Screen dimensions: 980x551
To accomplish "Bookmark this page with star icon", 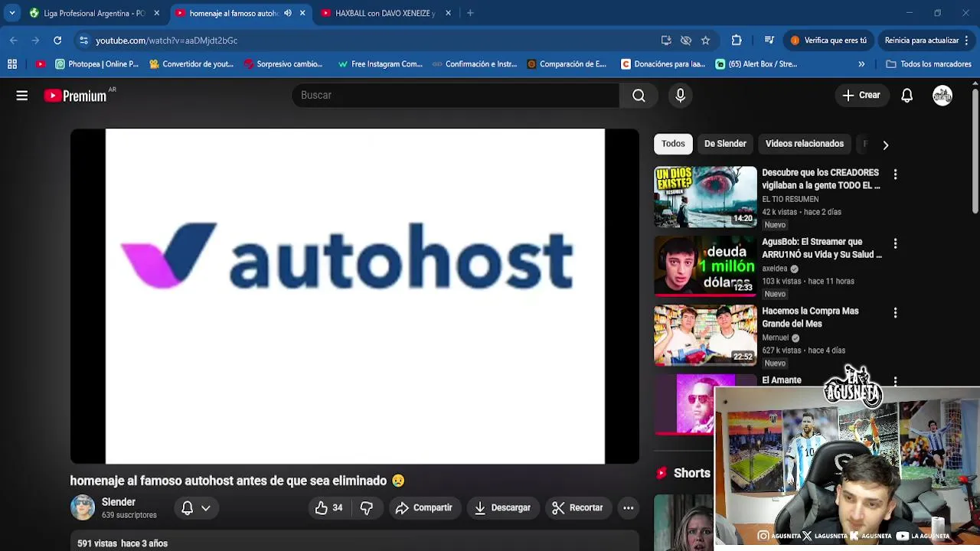I will tap(706, 41).
